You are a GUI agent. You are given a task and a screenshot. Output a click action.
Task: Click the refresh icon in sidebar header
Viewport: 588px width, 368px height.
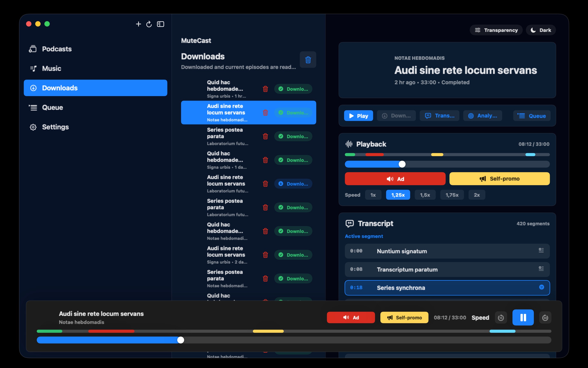(149, 24)
